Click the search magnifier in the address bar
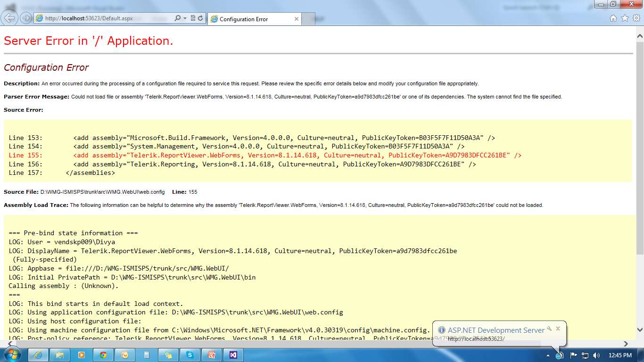The height and width of the screenshot is (362, 644). pyautogui.click(x=178, y=18)
